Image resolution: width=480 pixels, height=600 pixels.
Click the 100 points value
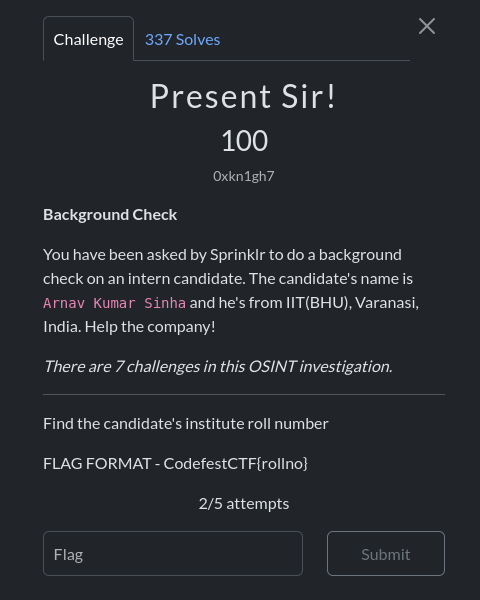244,141
